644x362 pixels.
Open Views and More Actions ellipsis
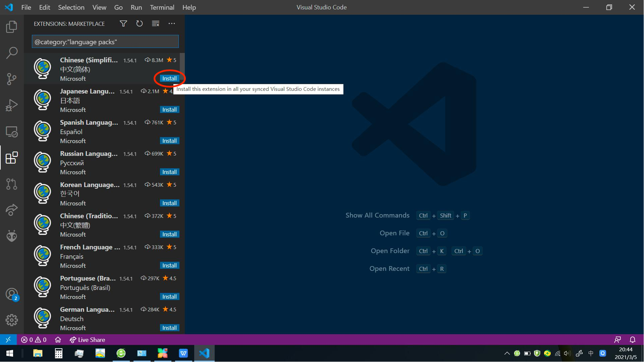[172, 23]
